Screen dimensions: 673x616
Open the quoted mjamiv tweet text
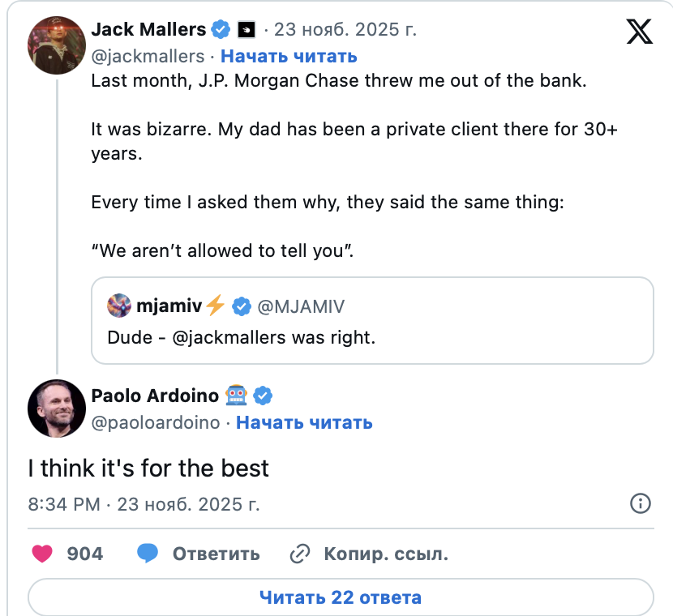click(242, 336)
